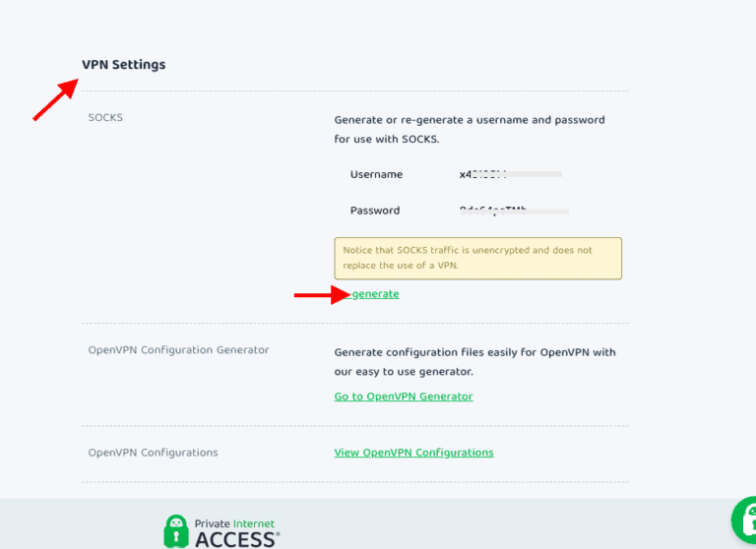Click the red arrow pointing at VPN Settings
Image resolution: width=756 pixels, height=549 pixels.
coord(56,100)
